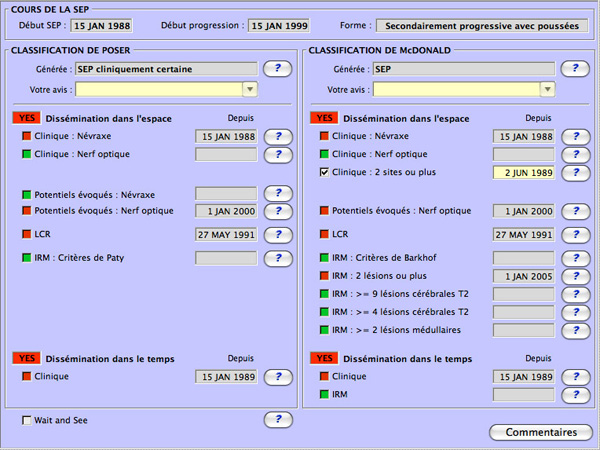The width and height of the screenshot is (600, 450).
Task: Toggle IRM >= 2 lésions médullaires indicator
Action: coord(324,330)
